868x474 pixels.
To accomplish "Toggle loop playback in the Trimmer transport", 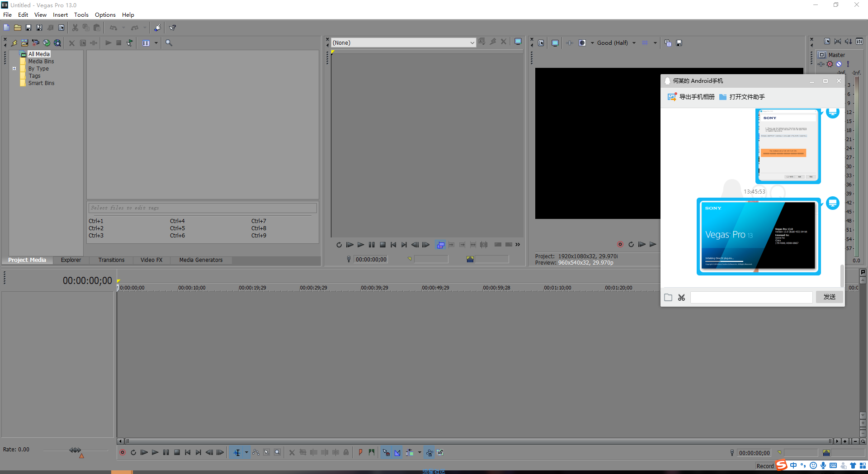I will (339, 245).
